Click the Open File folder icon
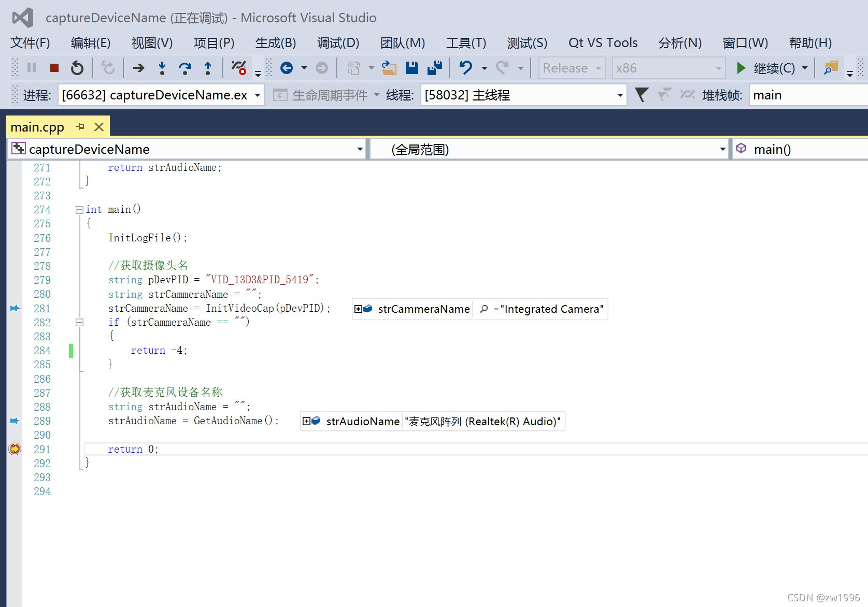 pyautogui.click(x=389, y=68)
